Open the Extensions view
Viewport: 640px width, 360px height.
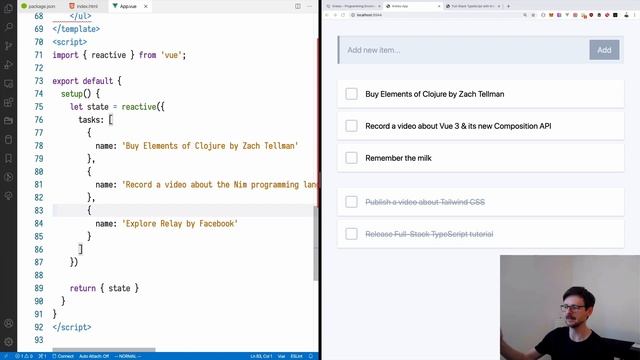(x=8, y=102)
